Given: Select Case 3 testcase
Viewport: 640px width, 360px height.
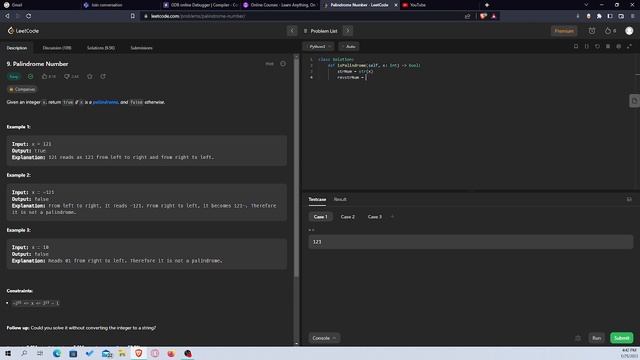Looking at the screenshot, I should [x=375, y=217].
